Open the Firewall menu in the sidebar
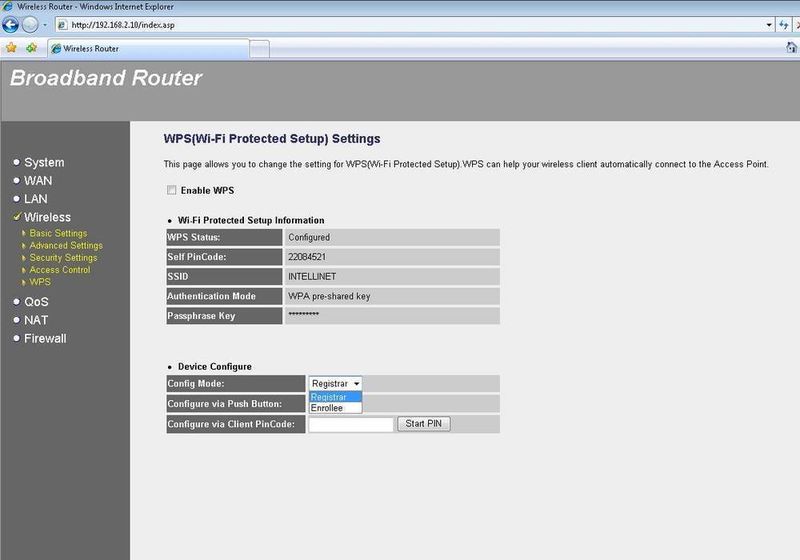The width and height of the screenshot is (800, 560). 45,339
